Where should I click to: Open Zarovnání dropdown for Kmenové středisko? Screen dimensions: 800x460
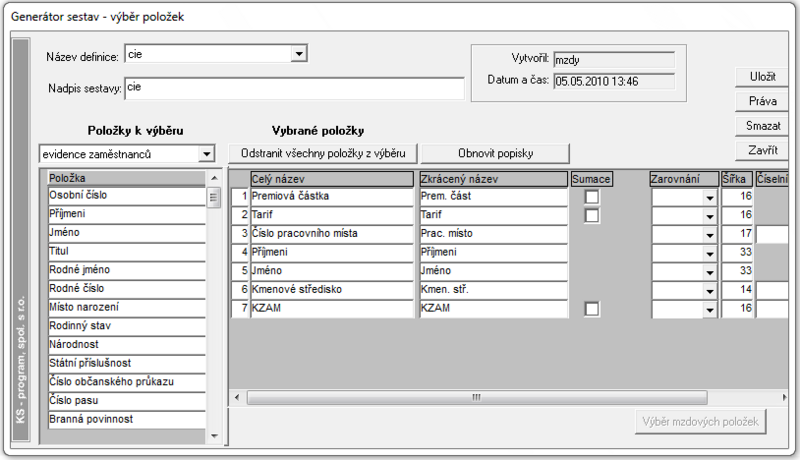[x=710, y=291]
